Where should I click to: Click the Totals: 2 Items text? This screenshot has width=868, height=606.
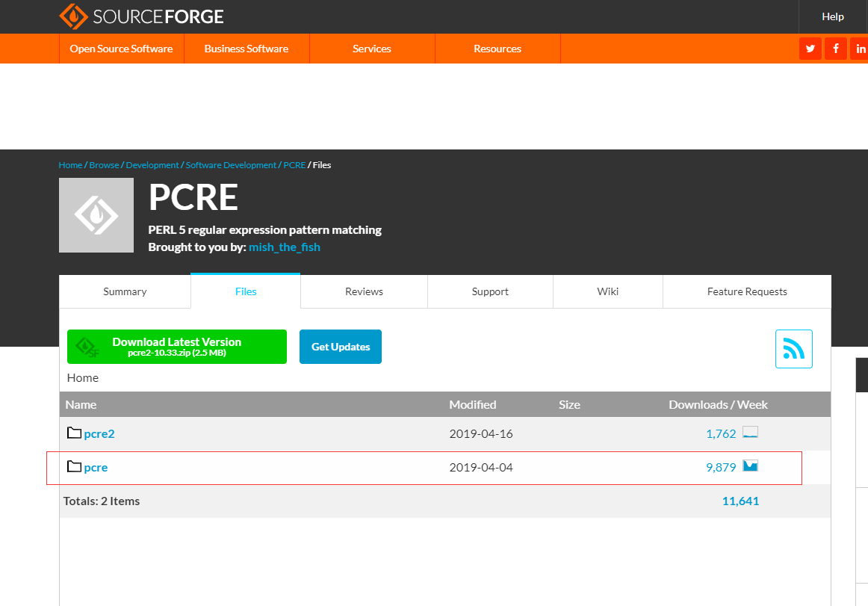102,501
